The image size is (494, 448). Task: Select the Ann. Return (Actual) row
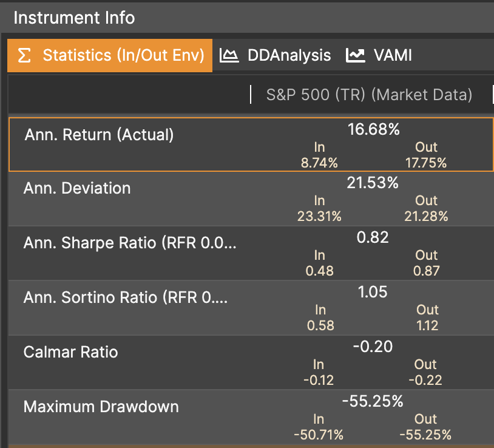[99, 135]
